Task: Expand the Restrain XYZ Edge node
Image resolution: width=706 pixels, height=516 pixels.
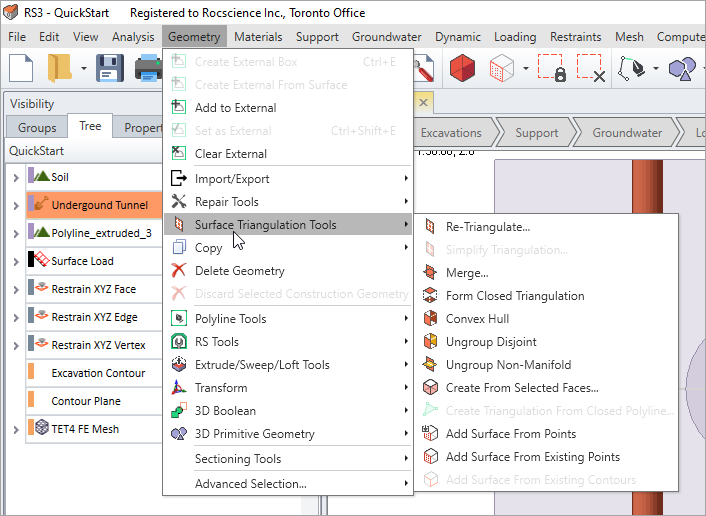Action: [16, 317]
